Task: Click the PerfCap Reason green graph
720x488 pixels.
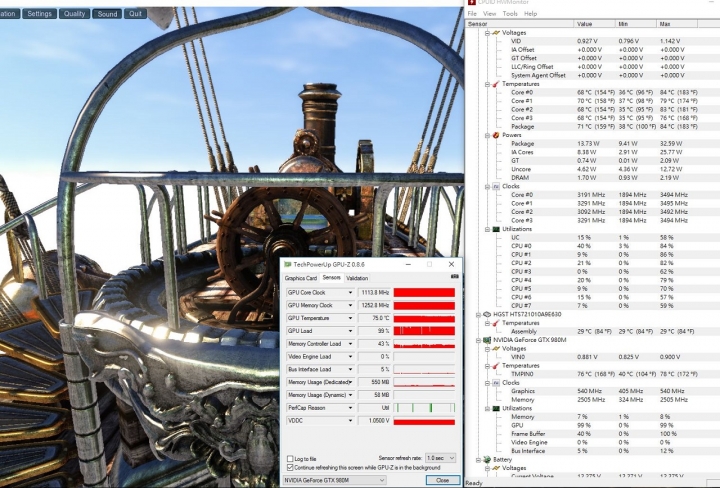Action: pos(424,408)
